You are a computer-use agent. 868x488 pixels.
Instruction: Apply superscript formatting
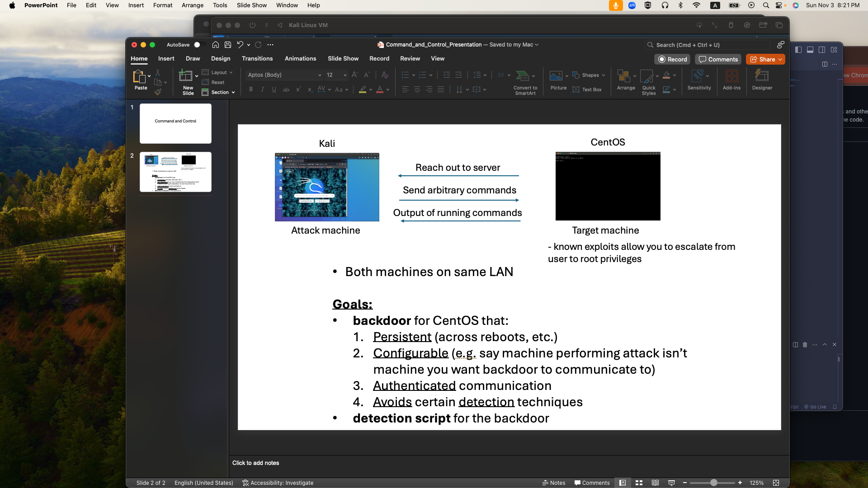(x=298, y=89)
